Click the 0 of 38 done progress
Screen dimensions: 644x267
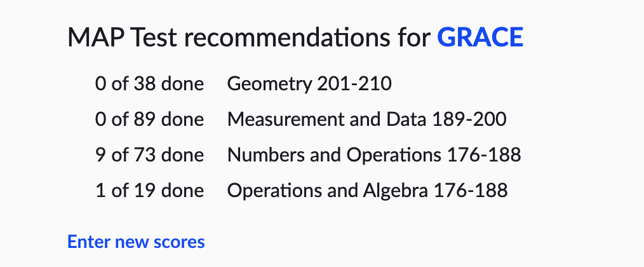[149, 84]
